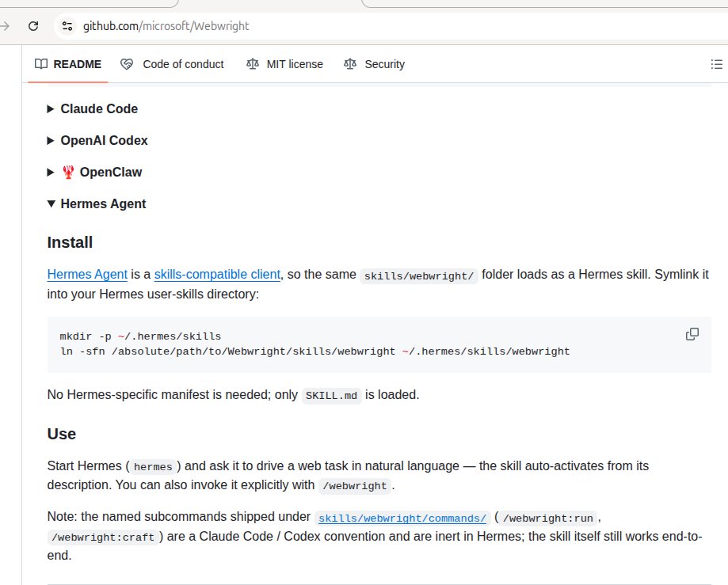Open the README outline list icon
Screen dimensions: 728x585
point(716,64)
